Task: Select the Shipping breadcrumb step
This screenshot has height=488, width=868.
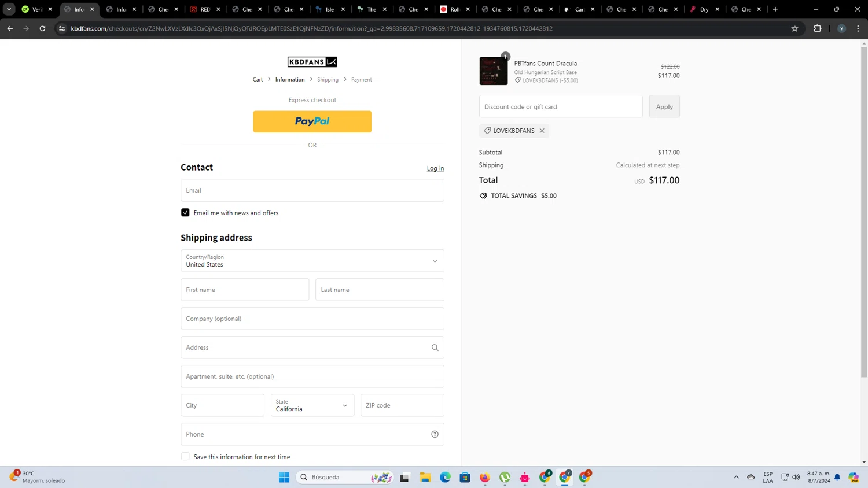Action: pyautogui.click(x=328, y=80)
